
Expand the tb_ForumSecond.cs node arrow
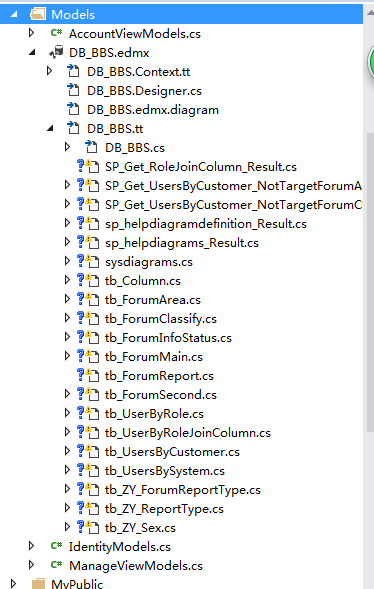pos(68,394)
